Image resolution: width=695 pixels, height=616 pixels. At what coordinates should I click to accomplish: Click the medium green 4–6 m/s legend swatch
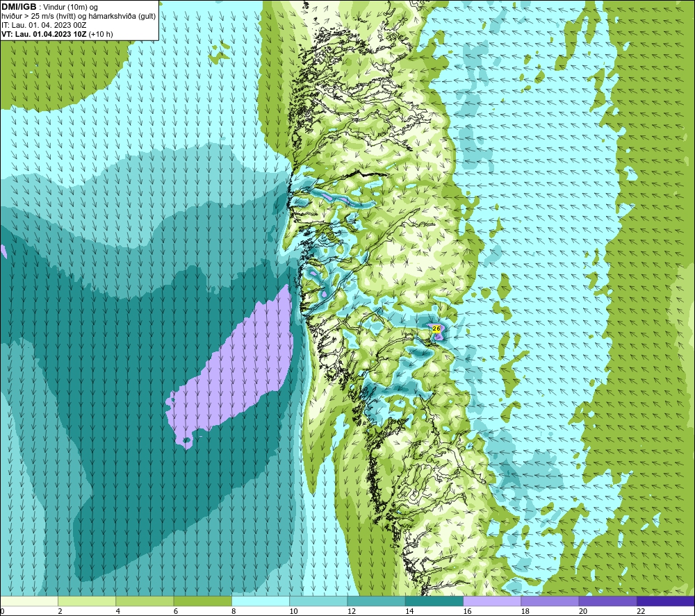pyautogui.click(x=145, y=601)
